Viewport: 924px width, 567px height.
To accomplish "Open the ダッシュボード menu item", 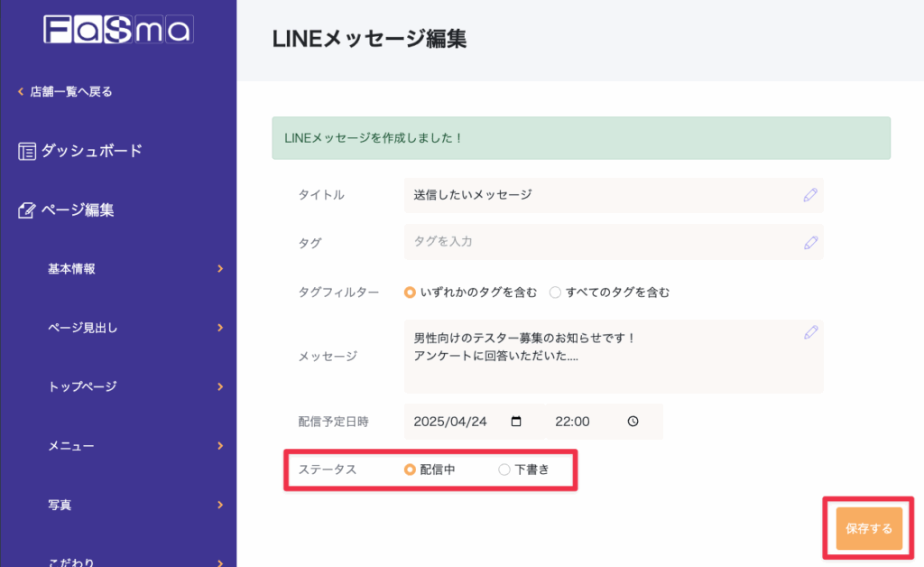I will click(91, 152).
